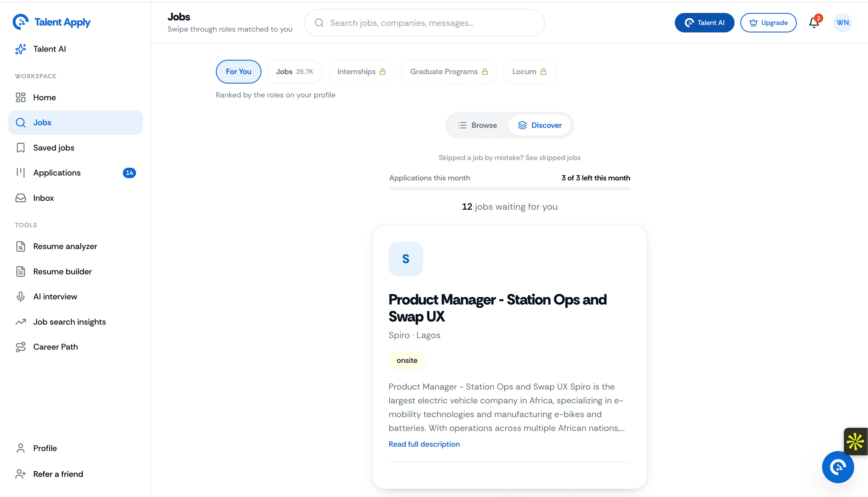868x497 pixels.
Task: Open the See skipped jobs link
Action: tap(553, 158)
